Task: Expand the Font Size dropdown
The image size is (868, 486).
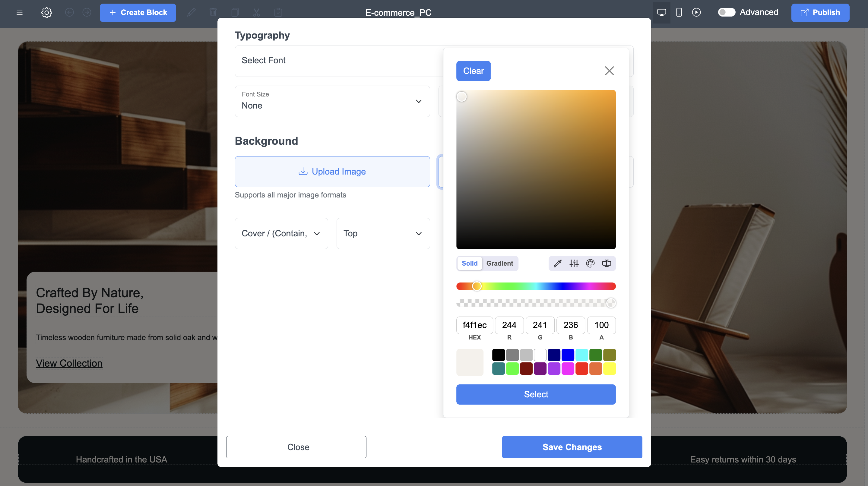Action: (x=332, y=101)
